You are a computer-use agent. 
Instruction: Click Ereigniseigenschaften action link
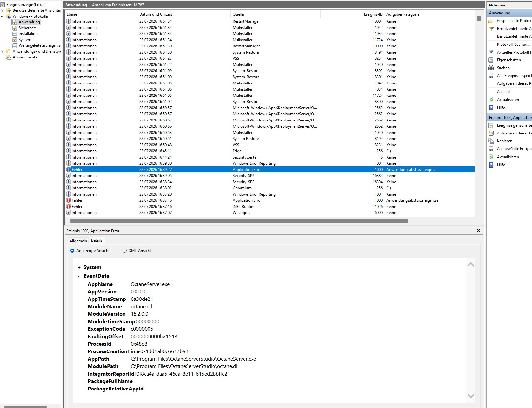(x=514, y=125)
